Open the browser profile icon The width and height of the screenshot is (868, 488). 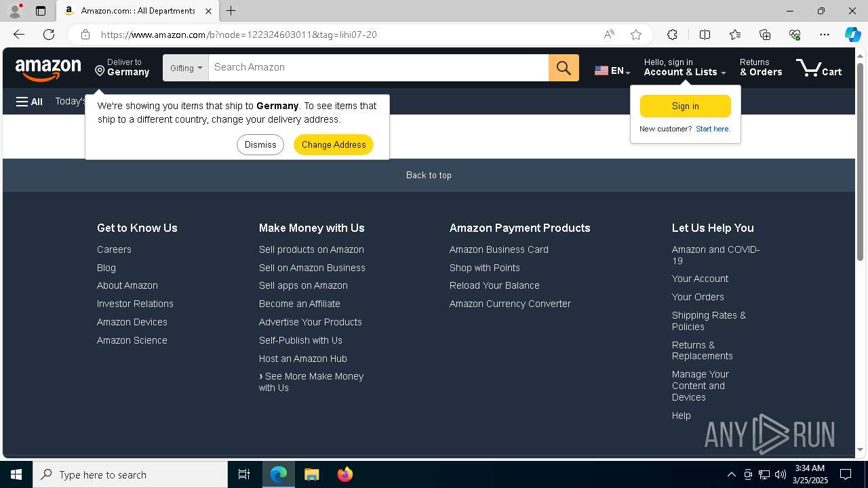coord(15,11)
